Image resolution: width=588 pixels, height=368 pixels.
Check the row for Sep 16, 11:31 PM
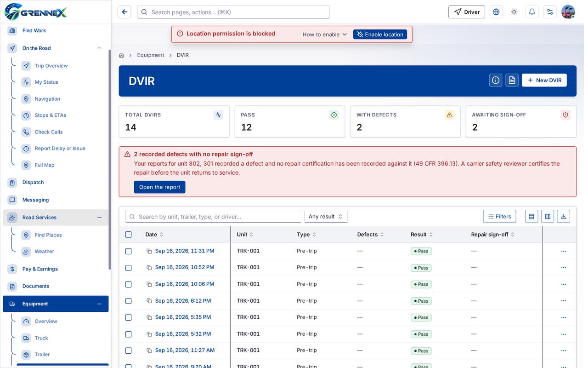129,251
